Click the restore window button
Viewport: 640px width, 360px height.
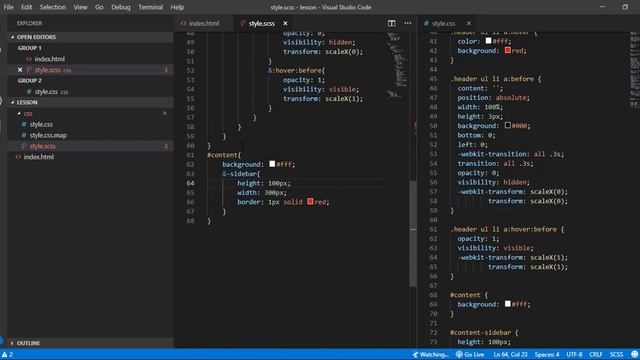point(625,7)
